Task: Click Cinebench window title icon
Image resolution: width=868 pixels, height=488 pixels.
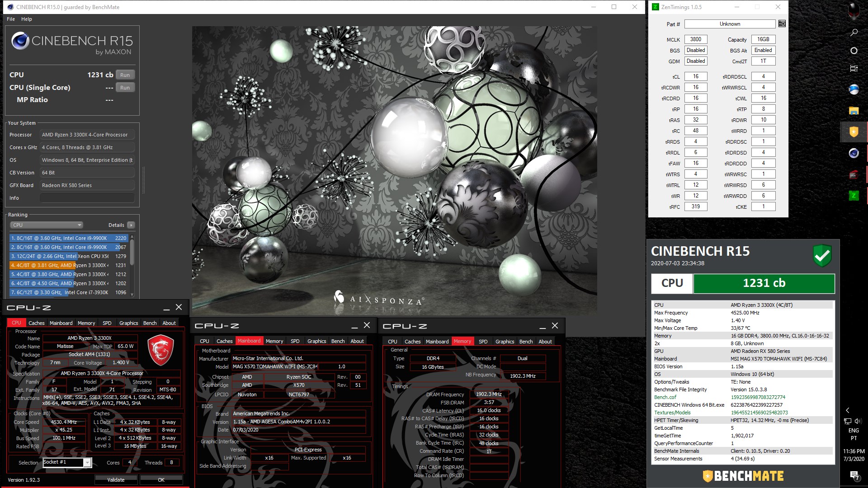Action: (10, 7)
